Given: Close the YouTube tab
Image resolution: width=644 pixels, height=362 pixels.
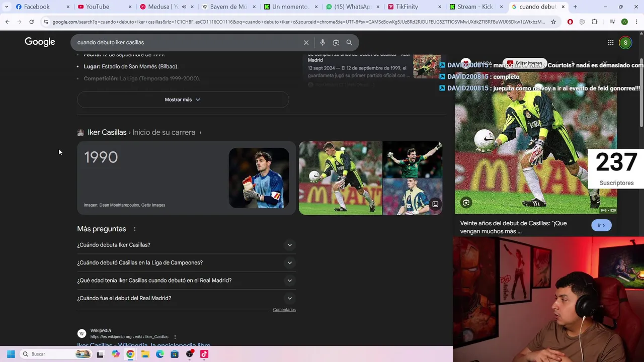Looking at the screenshot, I should pos(130,7).
